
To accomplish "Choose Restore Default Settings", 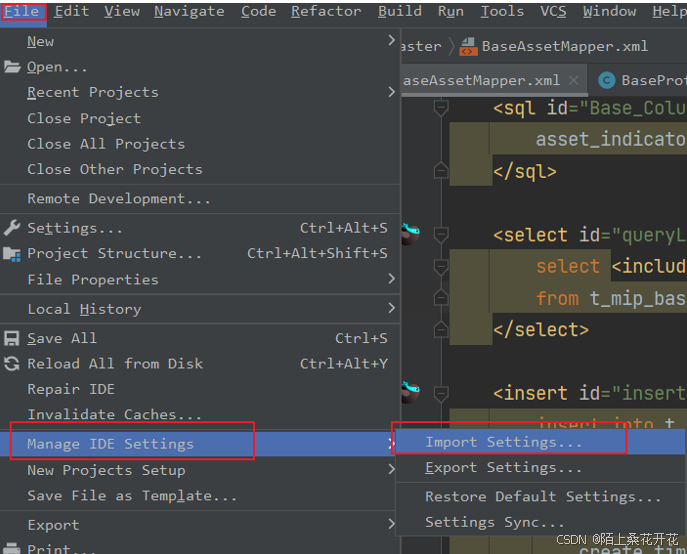I will pos(541,496).
